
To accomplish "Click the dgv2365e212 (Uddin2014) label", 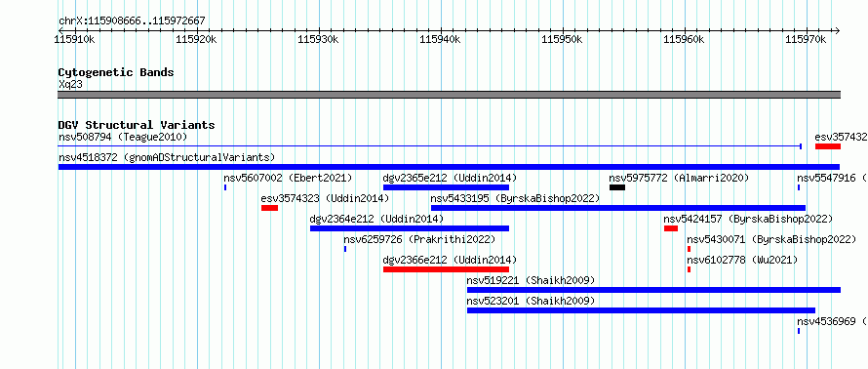I will tap(450, 178).
